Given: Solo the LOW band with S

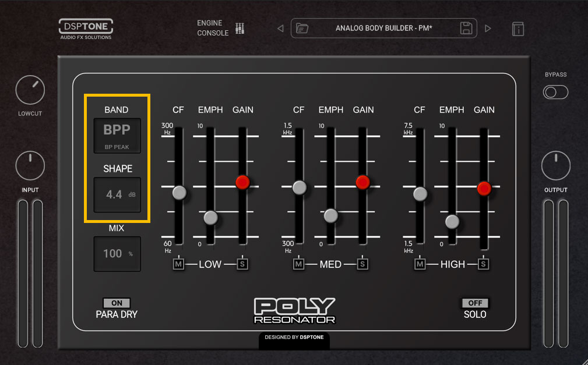Looking at the screenshot, I should click(242, 264).
